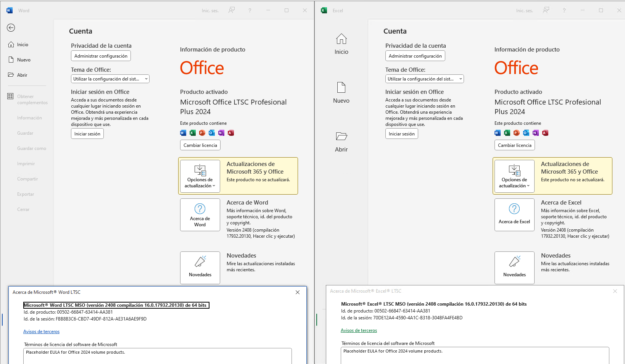This screenshot has height=364, width=625.
Task: Click Iniciar sesión button in Word
Action: 87,134
